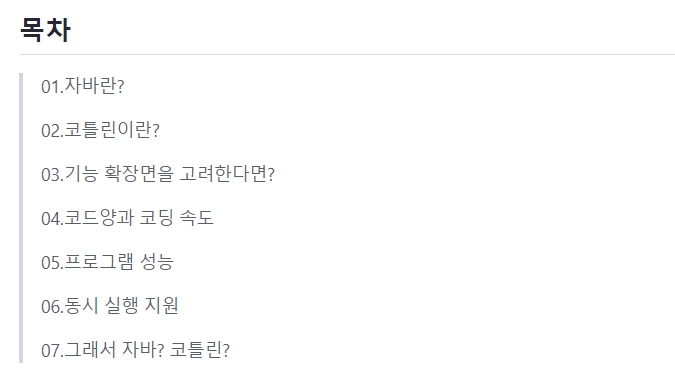The image size is (675, 380).
Task: Click the '목차' heading
Action: (45, 30)
